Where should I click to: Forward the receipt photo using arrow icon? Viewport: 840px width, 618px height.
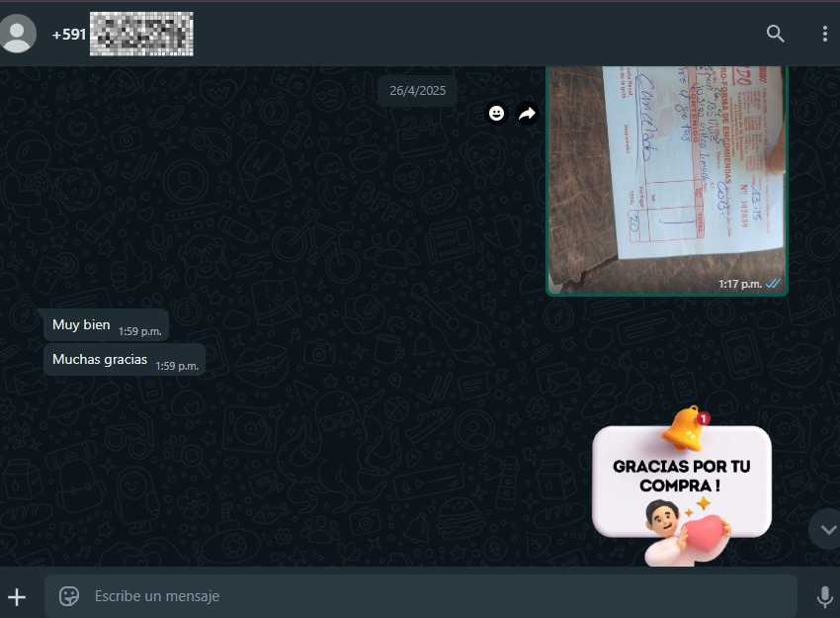coord(527,114)
